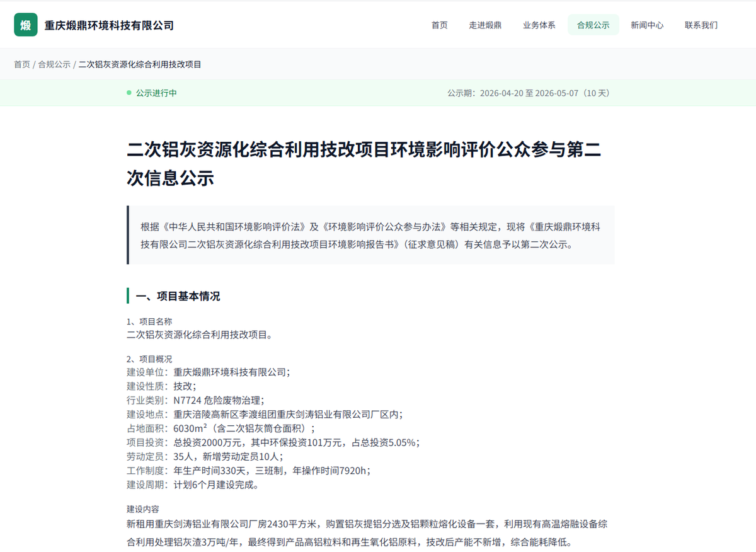Click the green 公示进行中 status indicator
The height and width of the screenshot is (552, 756).
pos(152,93)
